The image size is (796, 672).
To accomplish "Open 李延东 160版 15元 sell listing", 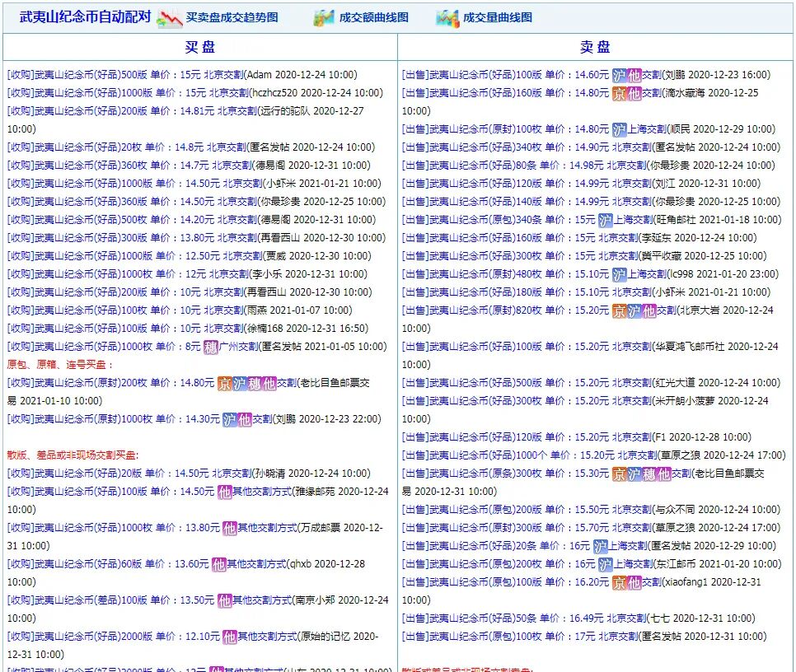I will point(579,238).
